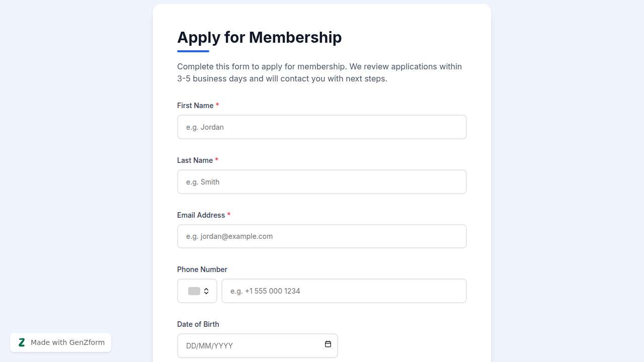Click the phone number input field
The image size is (644, 362).
coord(344,291)
